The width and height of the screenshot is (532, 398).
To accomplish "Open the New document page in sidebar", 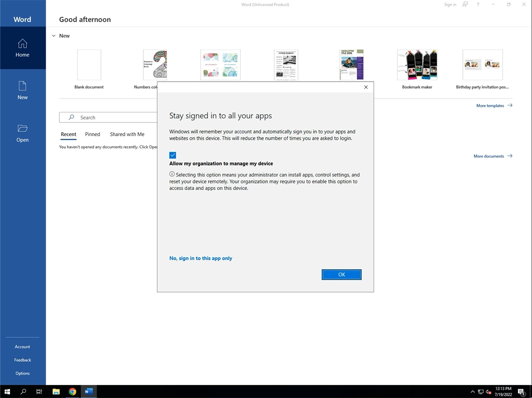I will 22,90.
